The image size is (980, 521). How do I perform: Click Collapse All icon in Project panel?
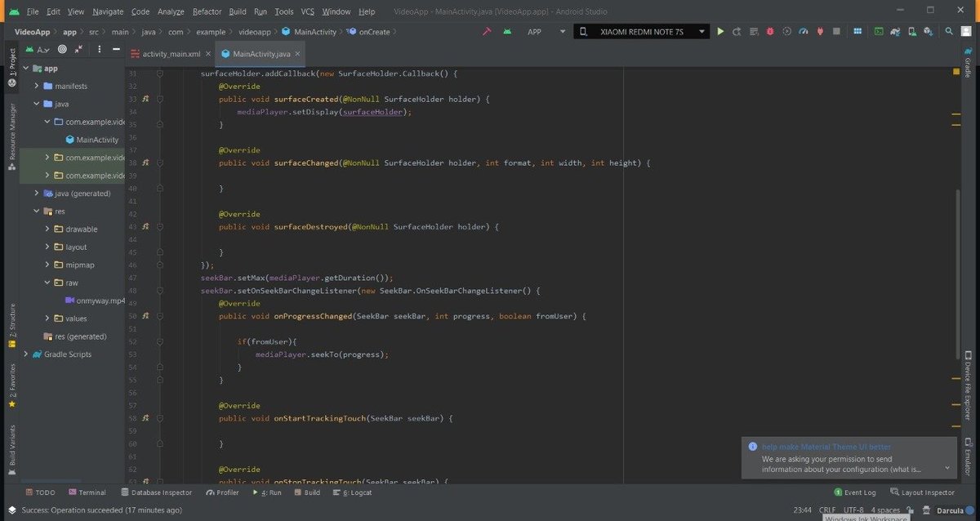tap(79, 49)
